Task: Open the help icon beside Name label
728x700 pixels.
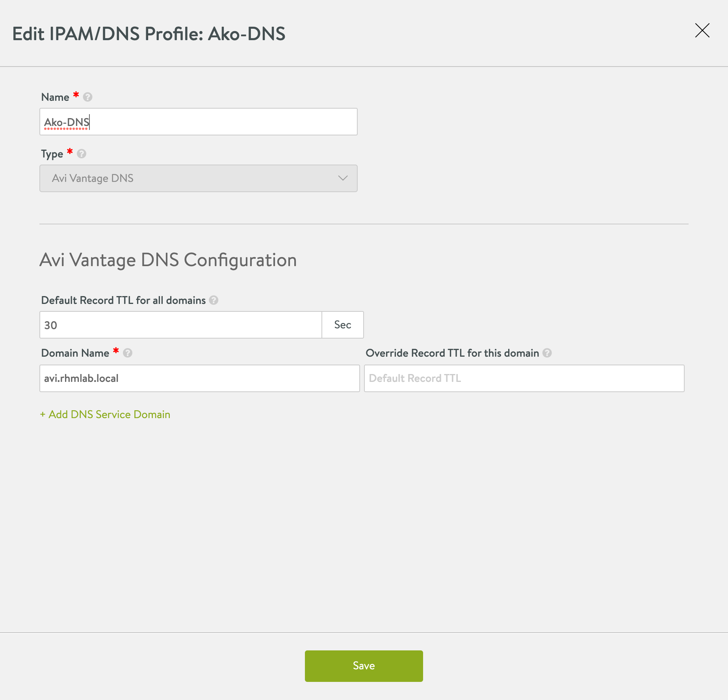Action: click(88, 97)
